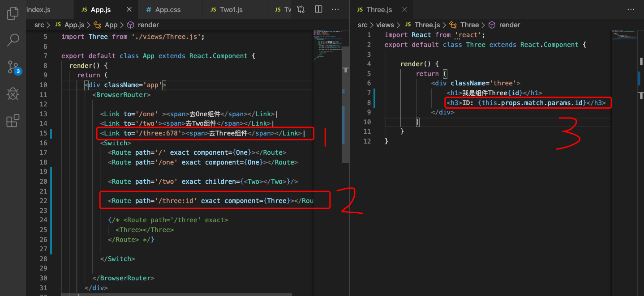Click src breadcrumb in right editor
Viewport: 644px width, 296px height.
(x=363, y=25)
